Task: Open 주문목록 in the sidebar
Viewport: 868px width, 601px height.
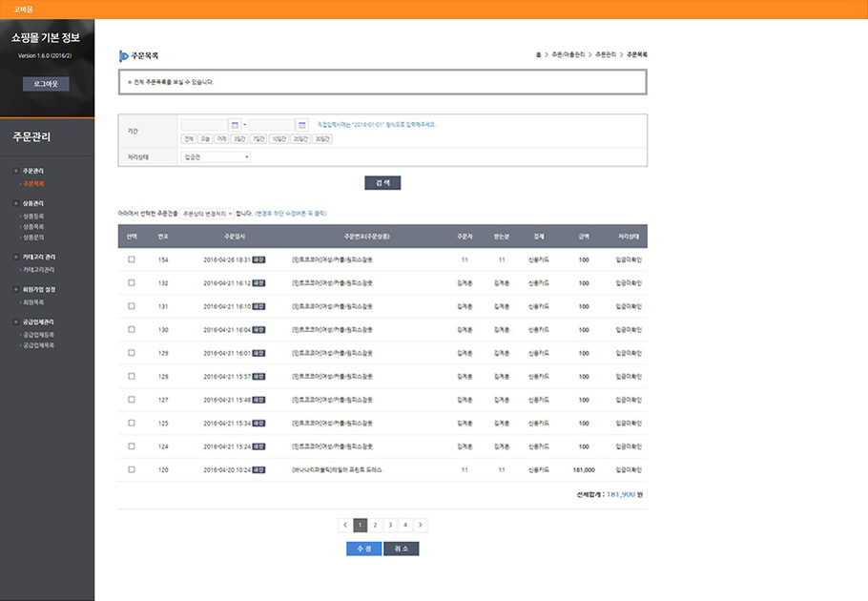Action: point(33,184)
